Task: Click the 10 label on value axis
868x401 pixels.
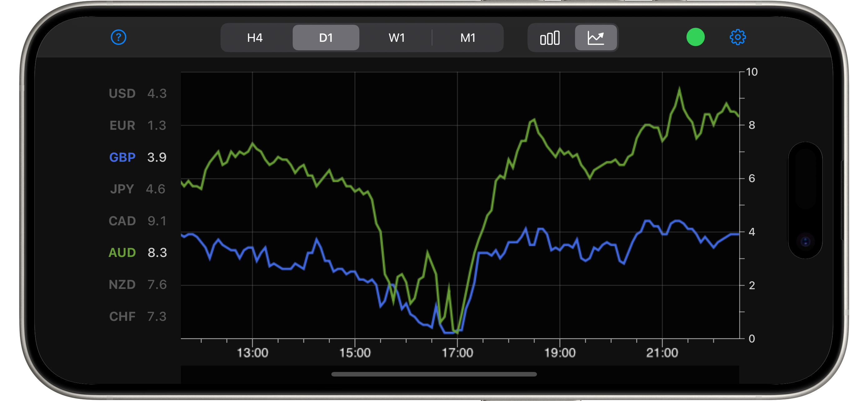Action: coord(751,72)
